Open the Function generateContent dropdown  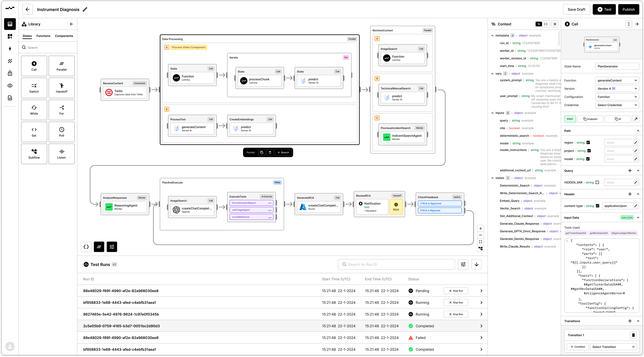coord(617,80)
